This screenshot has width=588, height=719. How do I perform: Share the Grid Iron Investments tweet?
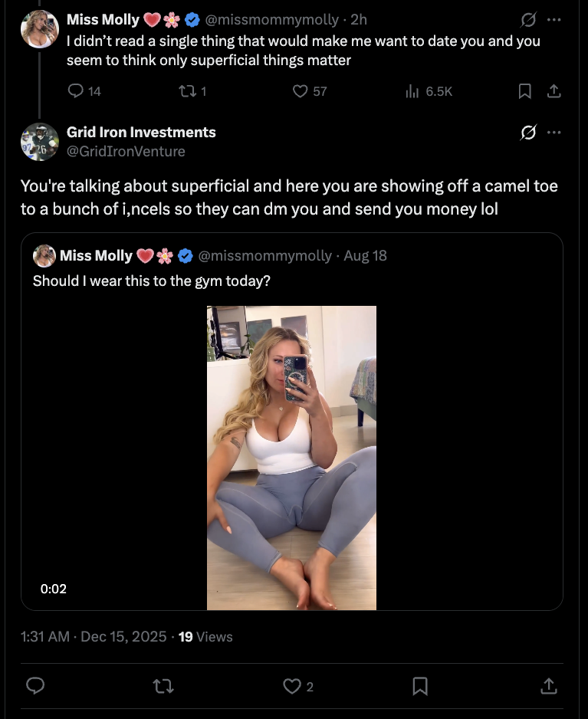[x=549, y=686]
